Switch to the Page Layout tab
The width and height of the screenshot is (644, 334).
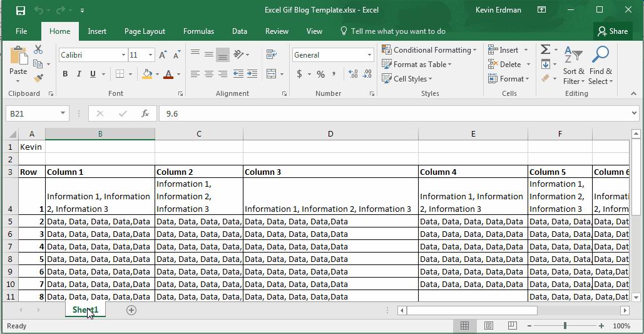tap(145, 31)
